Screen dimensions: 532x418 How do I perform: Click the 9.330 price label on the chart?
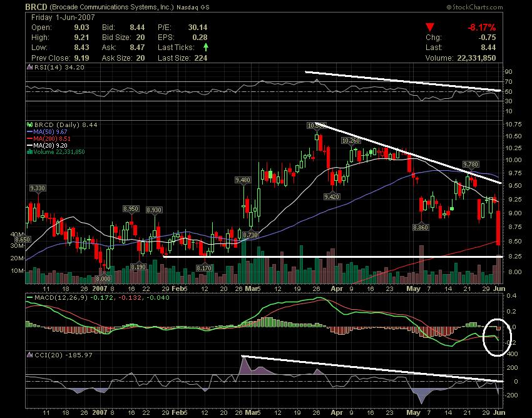[38, 188]
